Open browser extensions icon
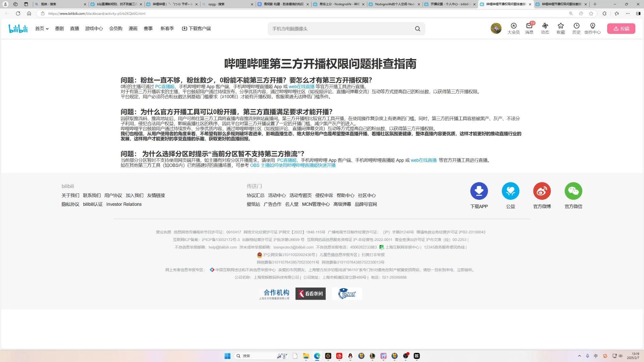This screenshot has width=644, height=362. tap(604, 13)
